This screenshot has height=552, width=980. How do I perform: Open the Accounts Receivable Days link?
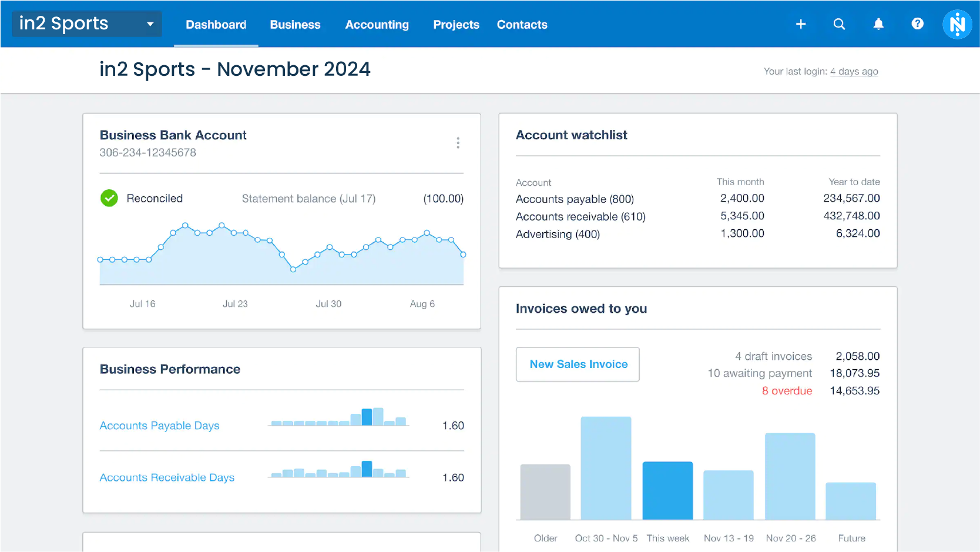coord(167,478)
